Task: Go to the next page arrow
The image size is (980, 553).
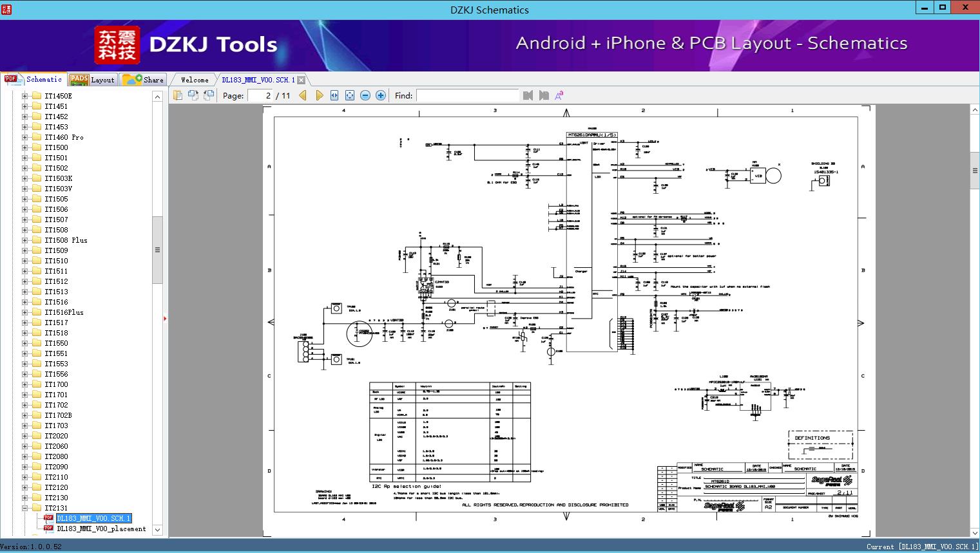Action: [x=319, y=95]
